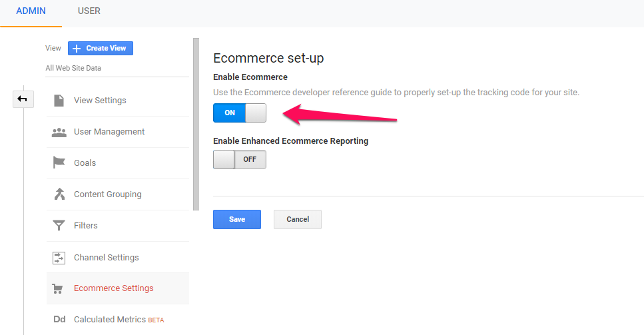This screenshot has height=335, width=644.
Task: Click the Filters funnel icon
Action: coord(59,226)
